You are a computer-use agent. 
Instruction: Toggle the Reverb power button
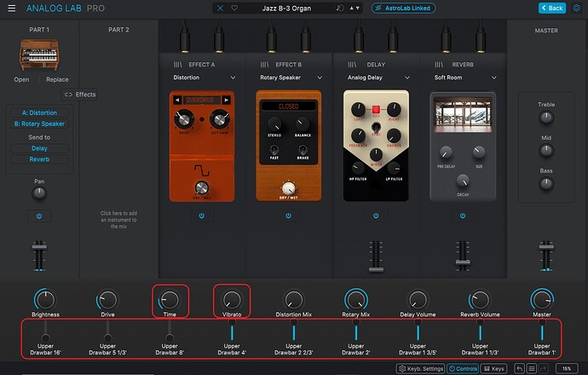(463, 216)
